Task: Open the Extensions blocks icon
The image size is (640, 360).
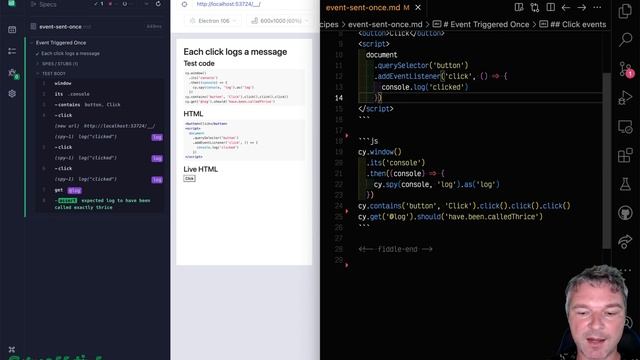Action: 625,156
